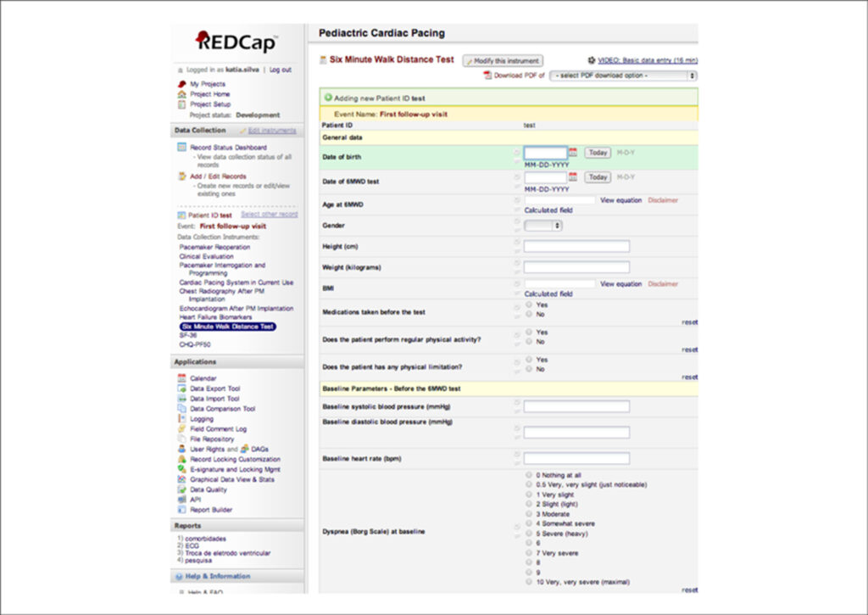This screenshot has height=615, width=868.
Task: Open the Clinical Evaluation instrument
Action: 207,256
